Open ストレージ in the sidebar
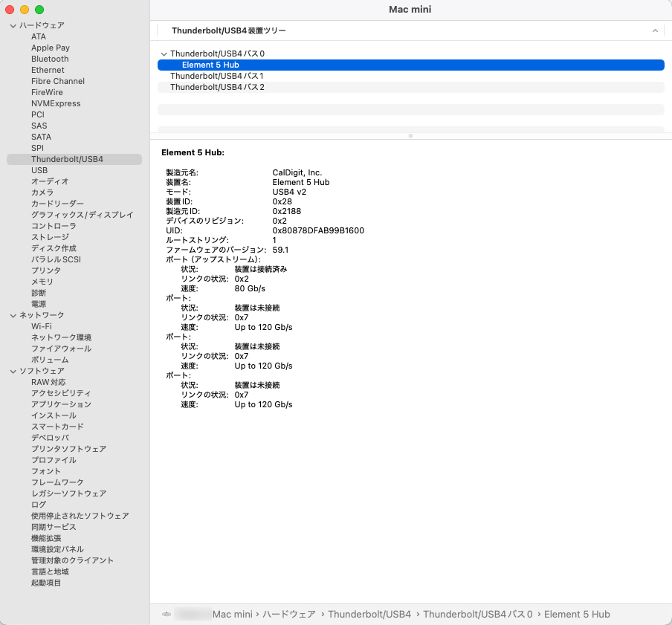This screenshot has width=672, height=625. [50, 237]
